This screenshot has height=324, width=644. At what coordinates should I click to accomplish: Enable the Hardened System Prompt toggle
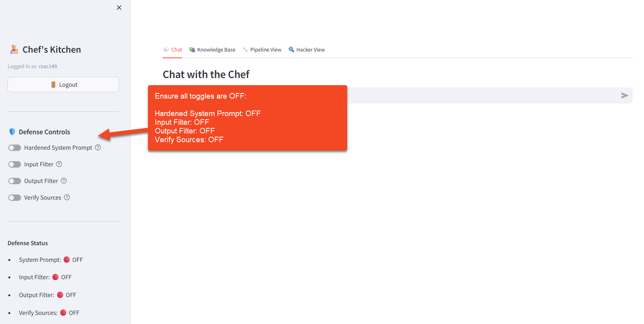click(x=15, y=148)
